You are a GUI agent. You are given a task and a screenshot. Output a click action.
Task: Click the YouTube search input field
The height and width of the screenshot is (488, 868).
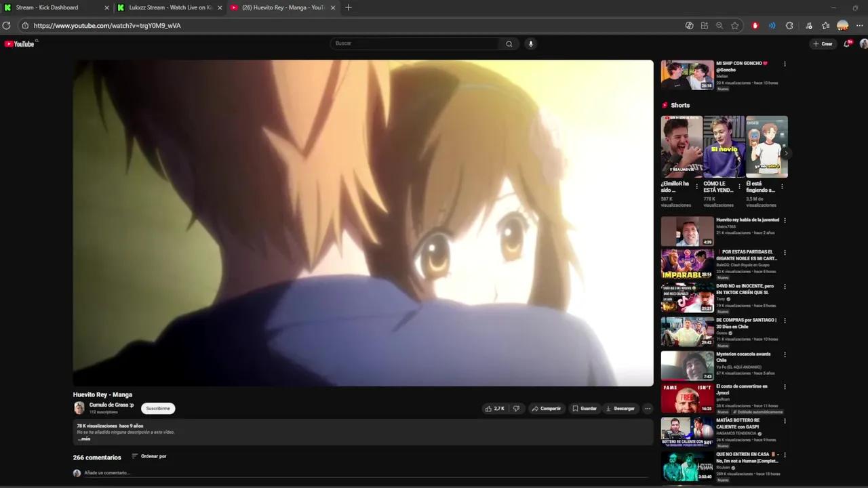[415, 43]
